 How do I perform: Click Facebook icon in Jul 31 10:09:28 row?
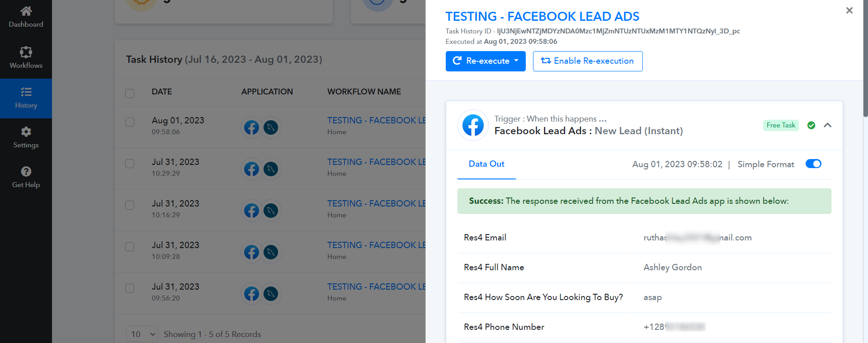252,252
